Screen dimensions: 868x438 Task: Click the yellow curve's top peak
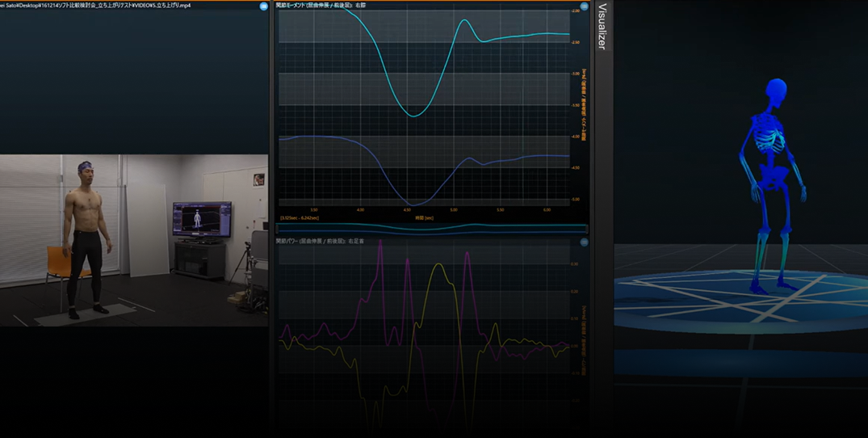click(439, 264)
